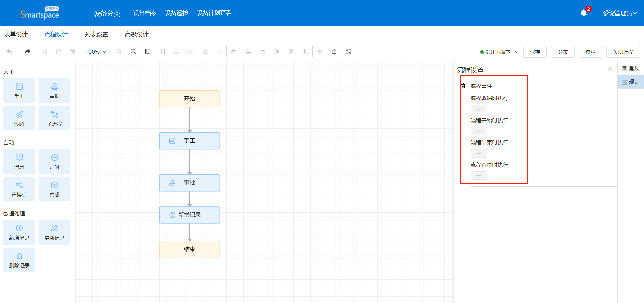Add an action under 流程否决时执行

[479, 176]
